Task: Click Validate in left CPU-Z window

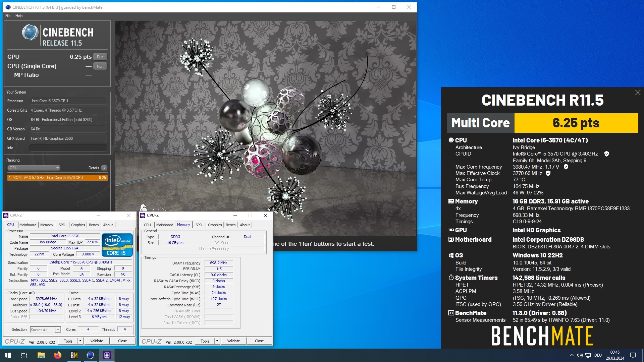Action: pyautogui.click(x=97, y=341)
